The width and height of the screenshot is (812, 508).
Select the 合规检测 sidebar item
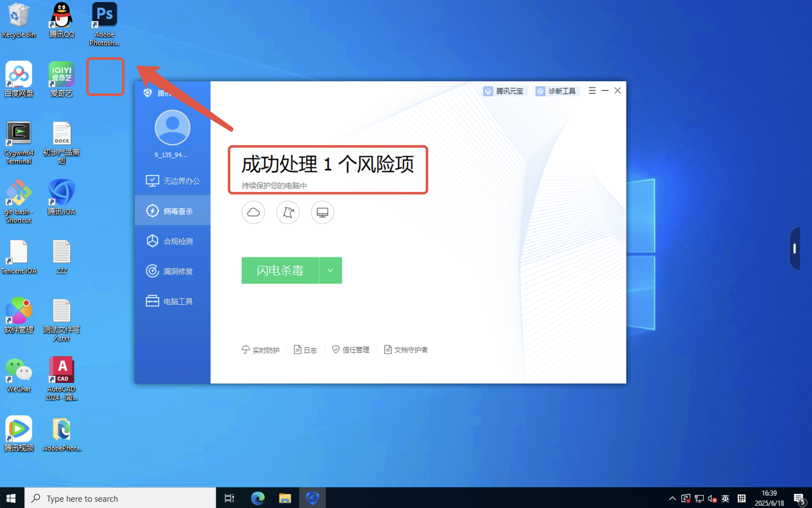pyautogui.click(x=173, y=241)
